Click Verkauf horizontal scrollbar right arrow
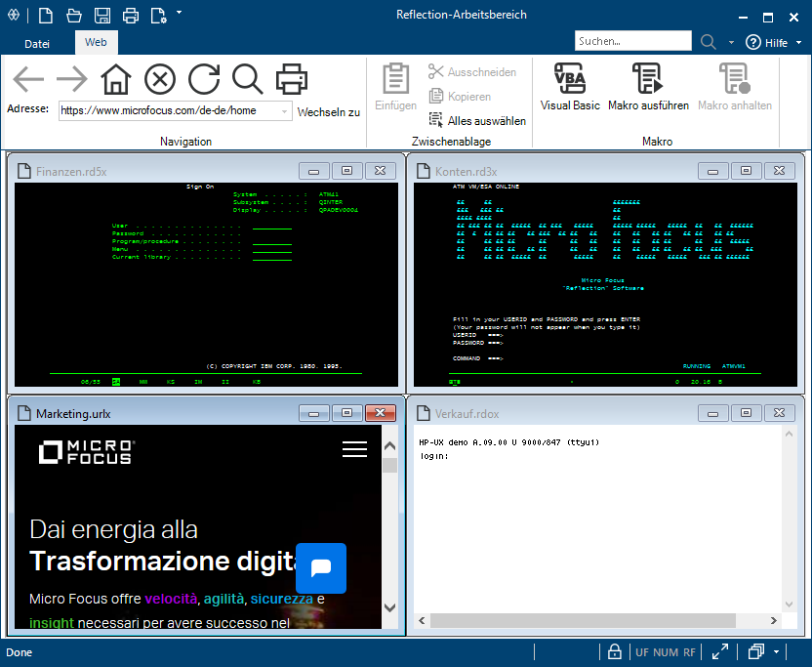The image size is (812, 667). 774,620
